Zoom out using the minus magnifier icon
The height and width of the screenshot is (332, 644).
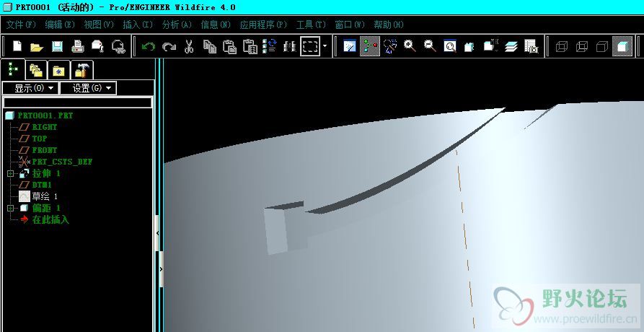pyautogui.click(x=430, y=46)
